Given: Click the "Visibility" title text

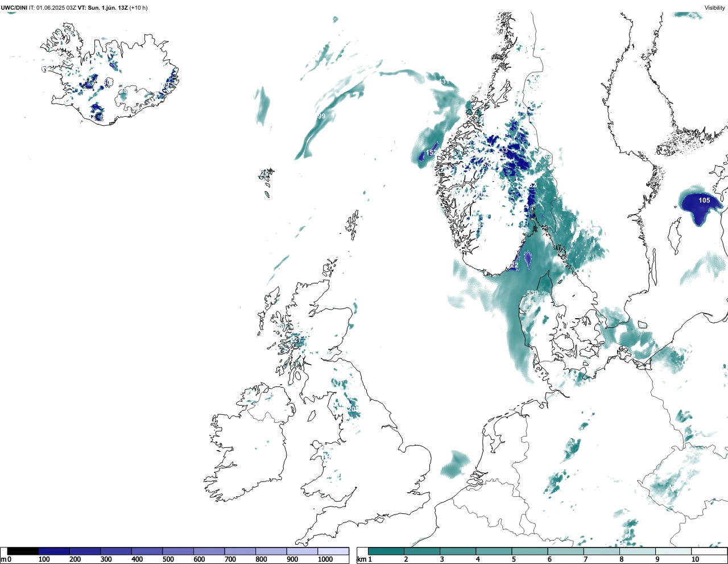Looking at the screenshot, I should point(715,7).
